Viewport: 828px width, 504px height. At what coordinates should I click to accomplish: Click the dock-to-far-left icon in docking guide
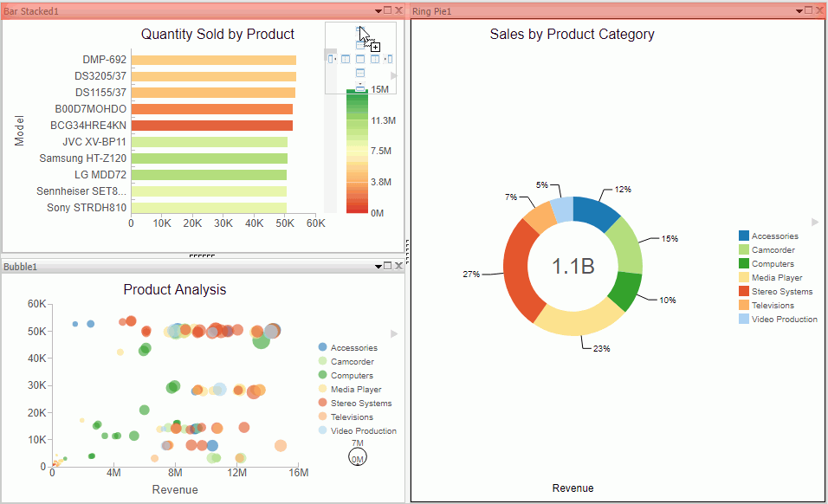(x=331, y=59)
